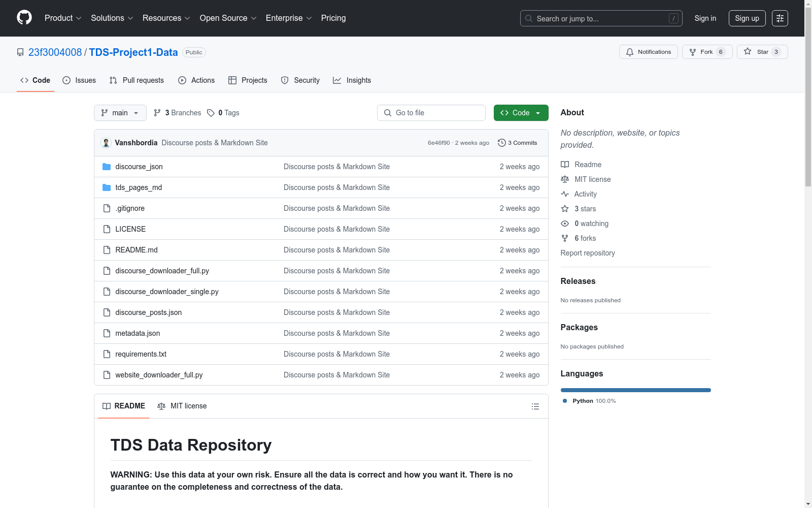The height and width of the screenshot is (508, 812).
Task: Click the Releases heading link
Action: coord(578,281)
